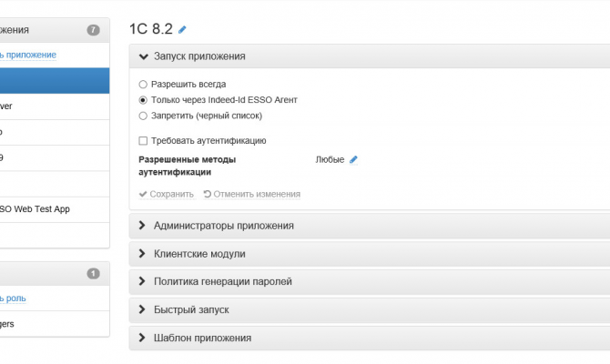
Task: Select Только через Indeed-Id ESSO Агент option
Action: click(x=143, y=100)
